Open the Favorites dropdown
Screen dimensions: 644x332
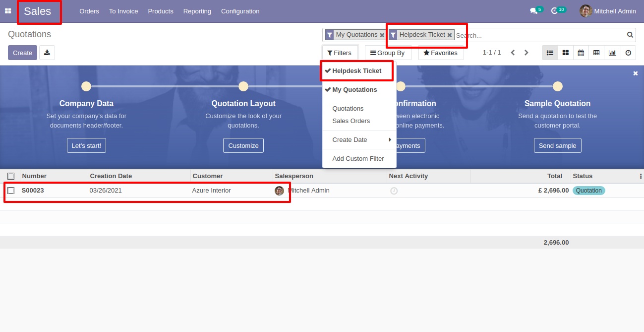441,53
